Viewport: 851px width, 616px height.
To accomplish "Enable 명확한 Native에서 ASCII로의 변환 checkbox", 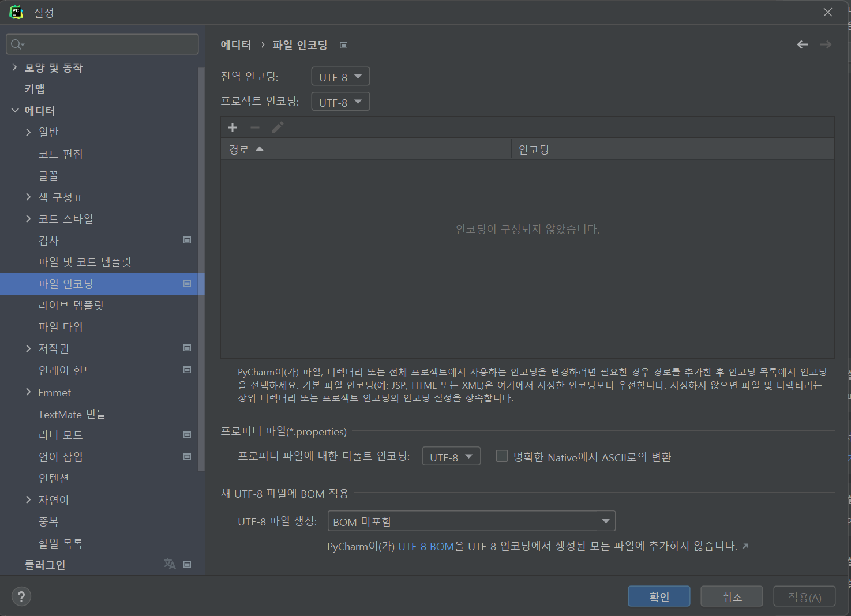I will (x=502, y=456).
